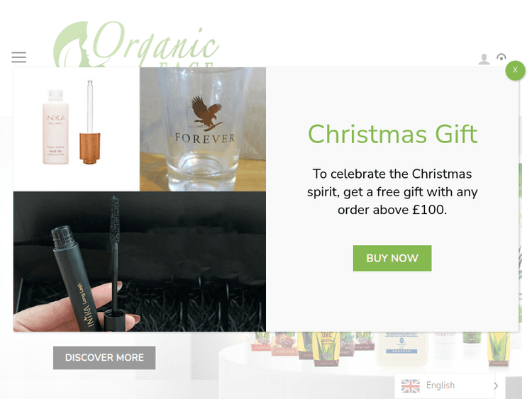Click the page scrollbar at bottom right
Image resolution: width=532 pixels, height=399 pixels.
[x=514, y=387]
